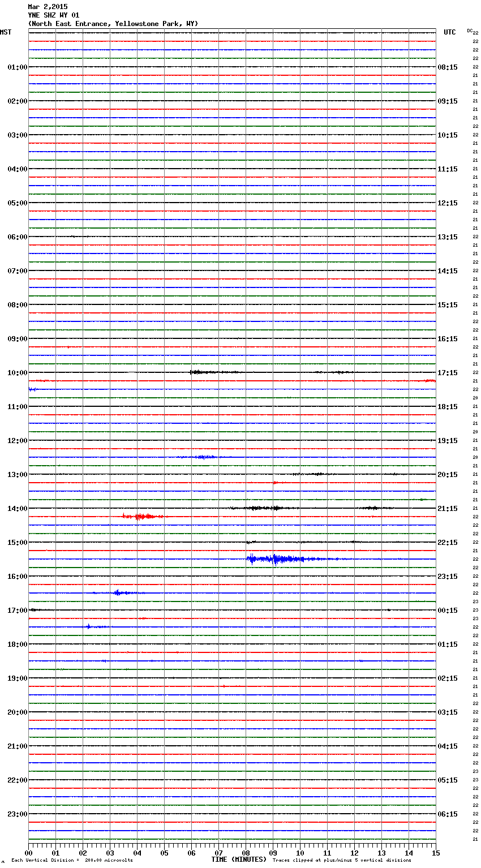Click the black event starting at minute 6 on 10:00 trace

tap(215, 372)
